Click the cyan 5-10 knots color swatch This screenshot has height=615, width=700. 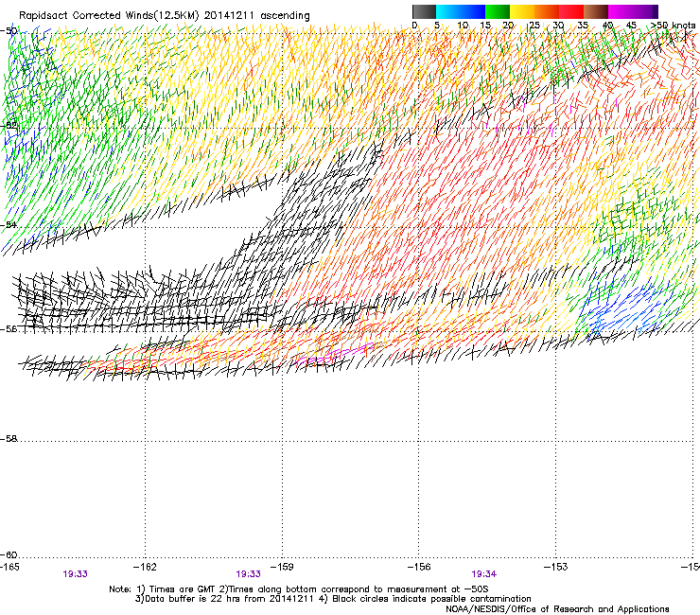[448, 11]
